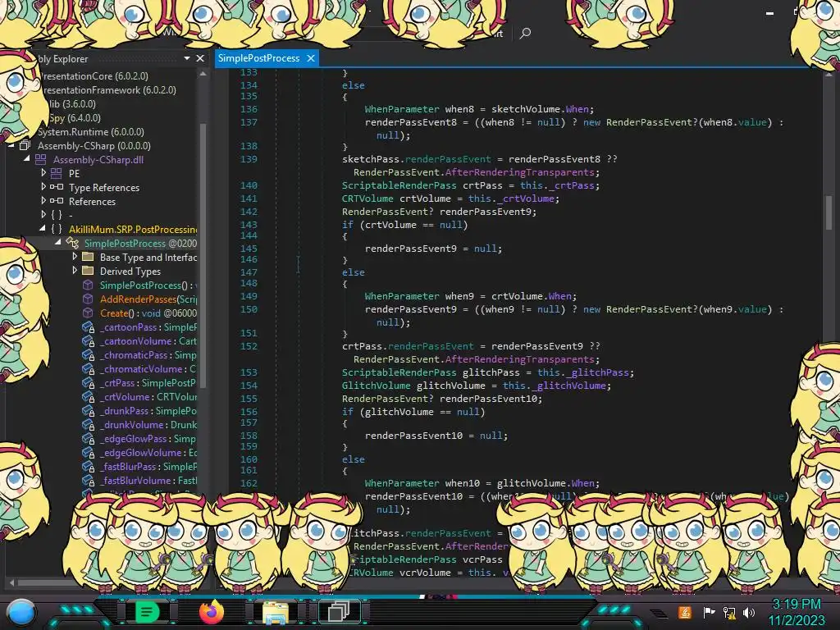Expand the Type References node
Image resolution: width=840 pixels, height=630 pixels.
click(43, 187)
